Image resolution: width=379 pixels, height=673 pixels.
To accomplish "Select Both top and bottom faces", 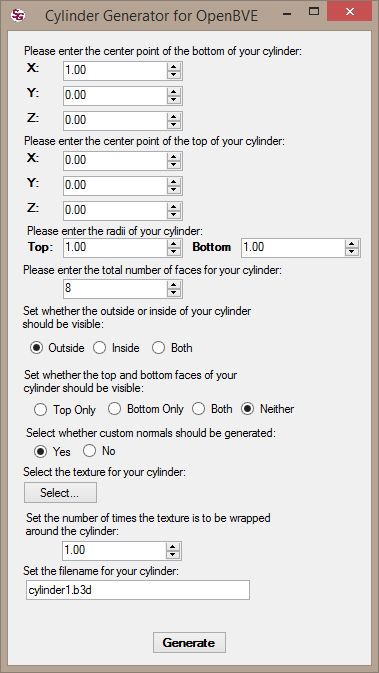I will (x=212, y=409).
